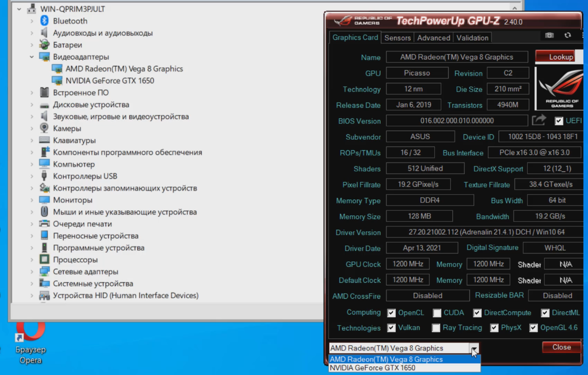Toggle the UEFI checkbox
Image resolution: width=588 pixels, height=375 pixels.
click(559, 121)
